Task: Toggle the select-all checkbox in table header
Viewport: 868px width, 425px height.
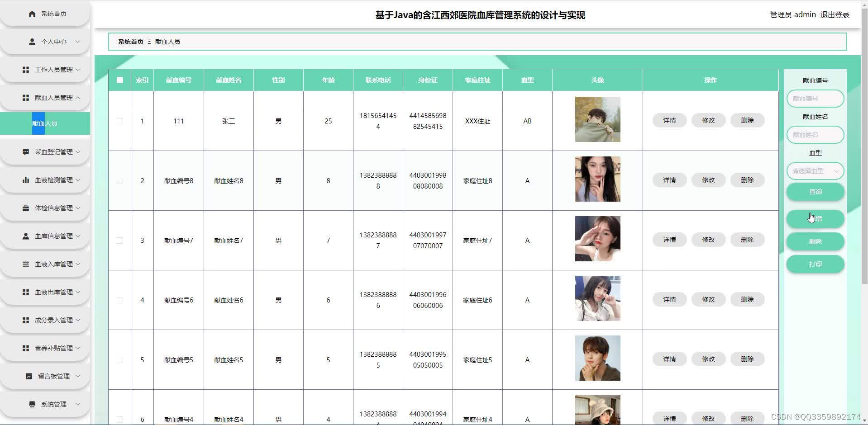Action: 120,80
